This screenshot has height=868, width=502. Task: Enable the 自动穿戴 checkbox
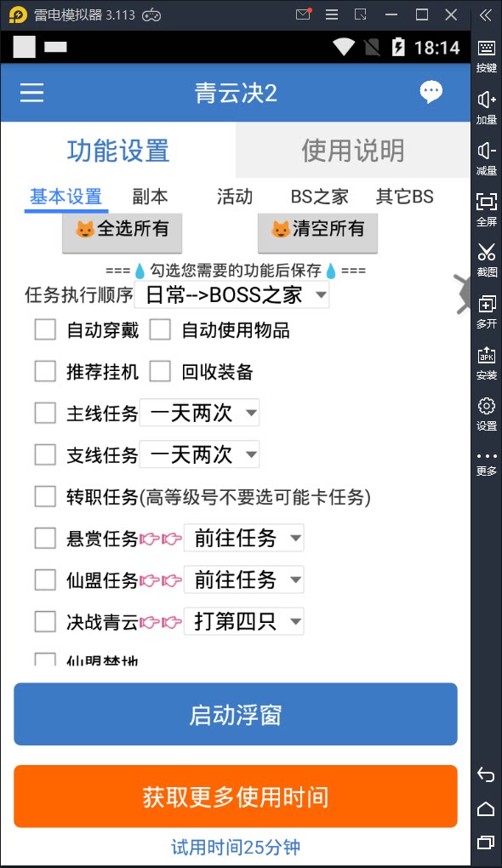(45, 330)
